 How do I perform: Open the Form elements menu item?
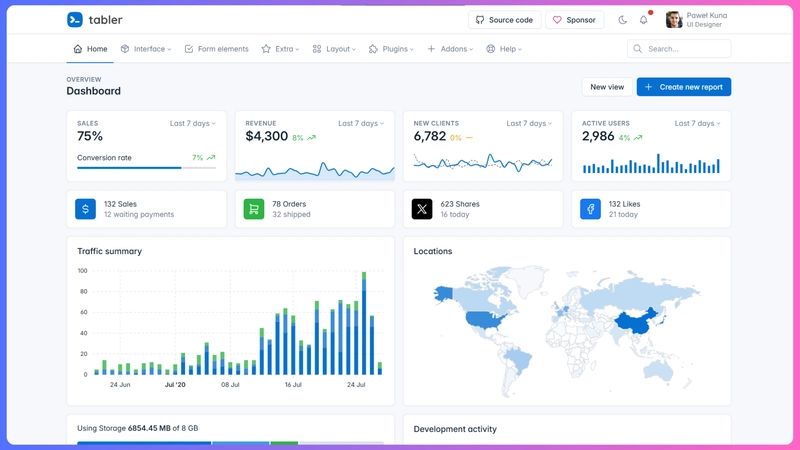(216, 49)
